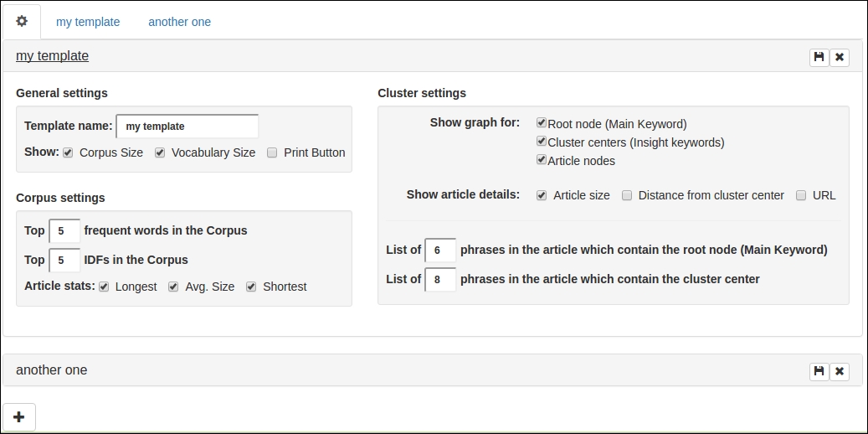Switch to the 'my template' tab
Viewport: 868px width, 434px height.
tap(88, 22)
